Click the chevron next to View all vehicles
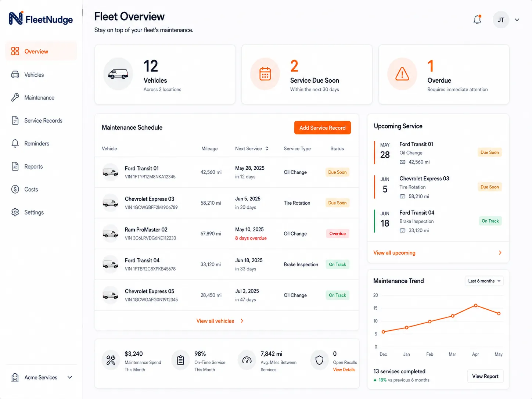 point(242,321)
